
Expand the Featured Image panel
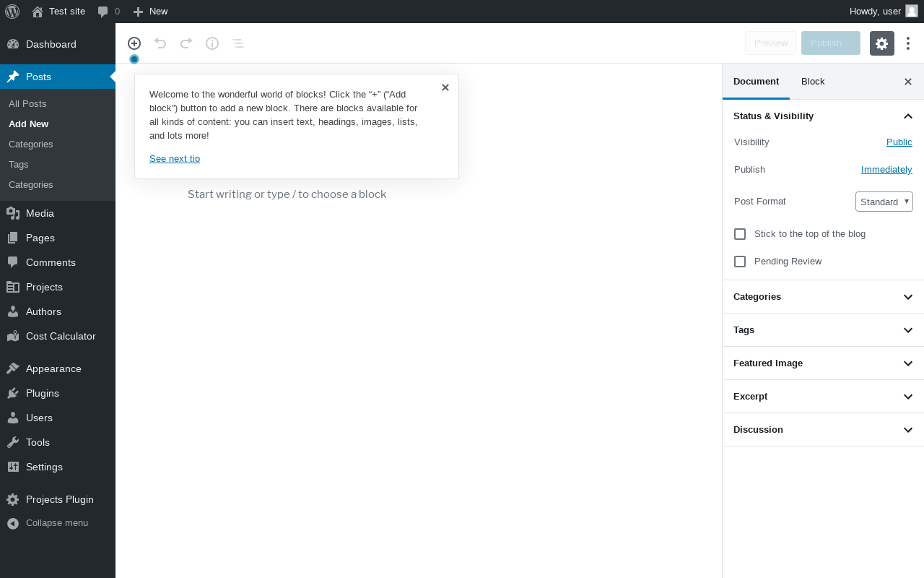tap(823, 363)
